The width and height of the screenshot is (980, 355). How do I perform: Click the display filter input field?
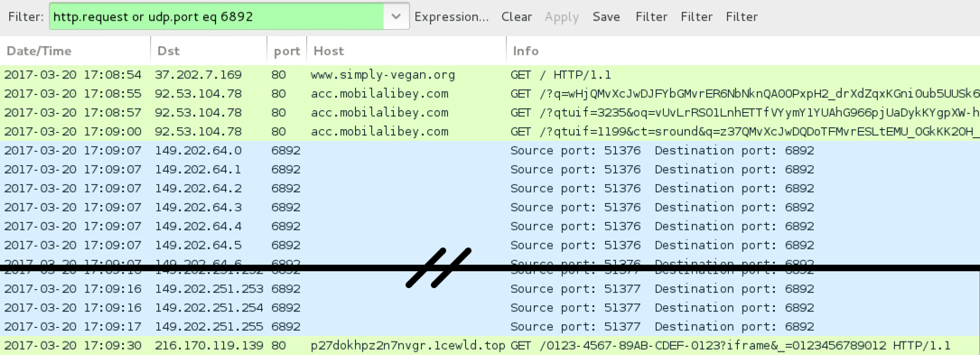216,17
